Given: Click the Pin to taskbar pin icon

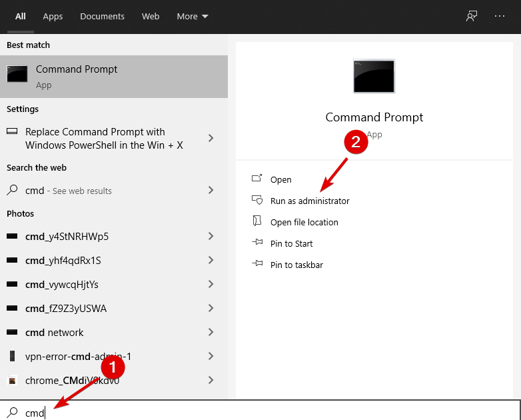Looking at the screenshot, I should pos(257,263).
